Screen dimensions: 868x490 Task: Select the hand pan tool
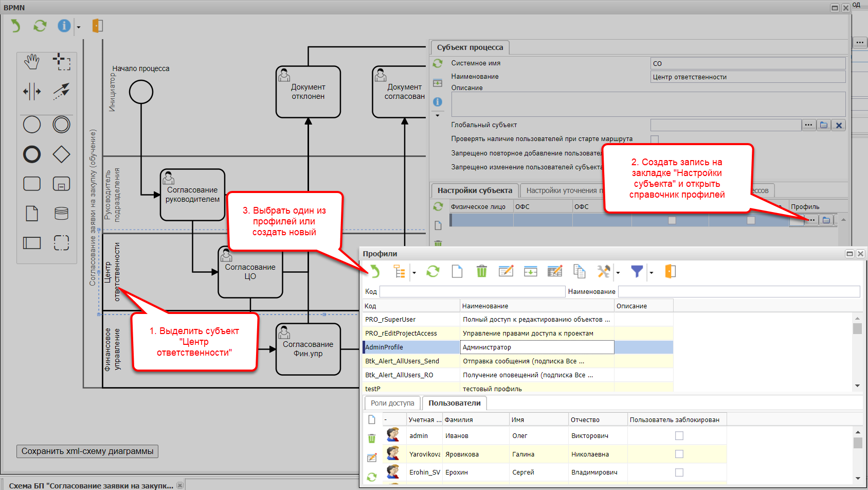32,62
